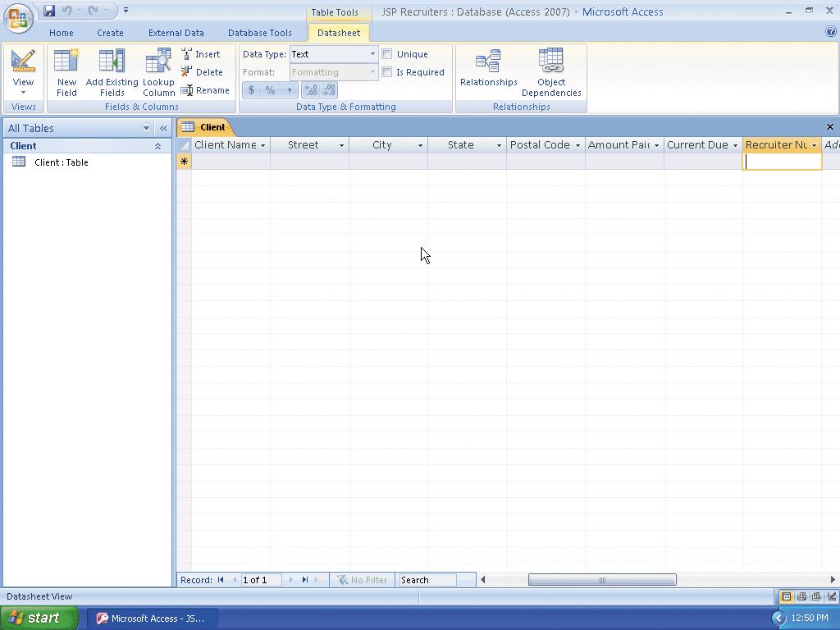This screenshot has width=840, height=630.
Task: Click the Increase Decimals icon
Action: [311, 90]
